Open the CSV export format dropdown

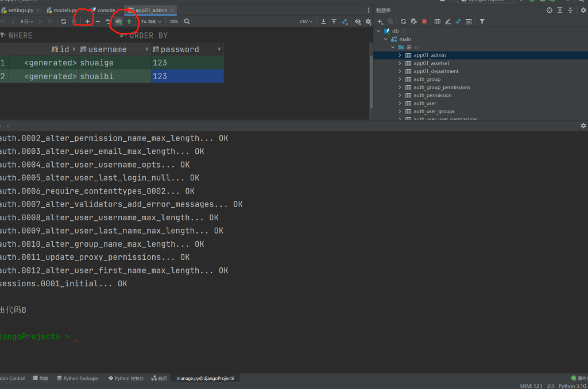point(306,21)
